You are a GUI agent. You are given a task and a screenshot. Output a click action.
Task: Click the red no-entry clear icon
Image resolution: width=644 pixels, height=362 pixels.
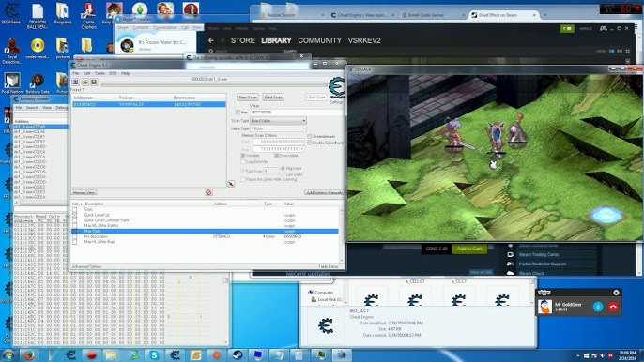coord(208,192)
